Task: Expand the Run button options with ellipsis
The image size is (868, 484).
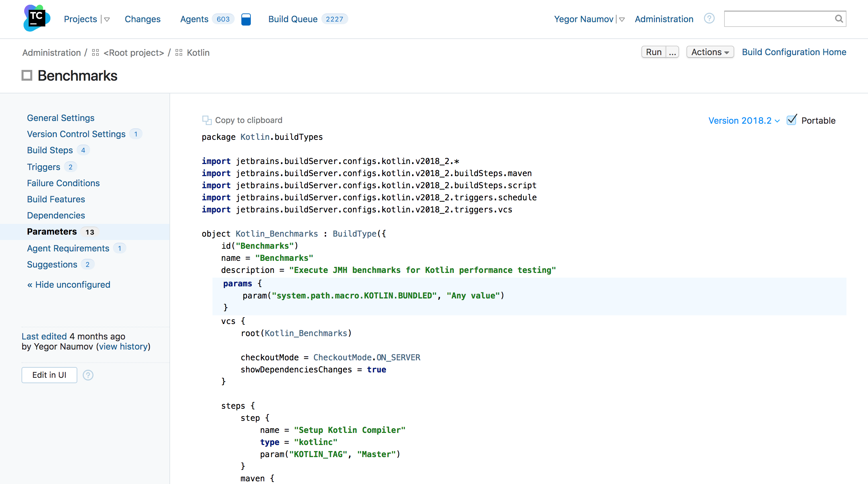Action: coord(672,52)
